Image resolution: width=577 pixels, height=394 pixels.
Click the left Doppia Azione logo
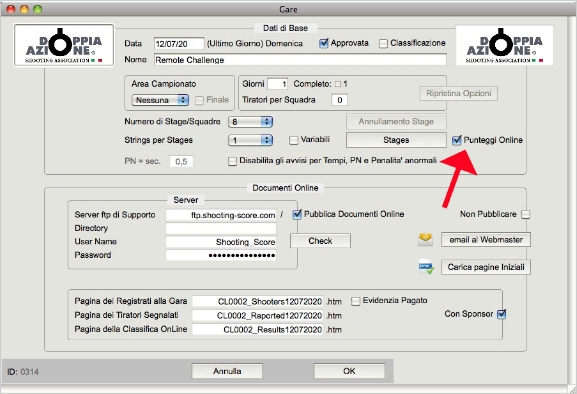click(64, 45)
